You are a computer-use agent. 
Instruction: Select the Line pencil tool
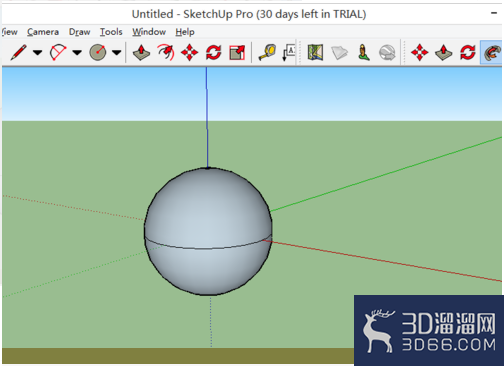pos(19,52)
